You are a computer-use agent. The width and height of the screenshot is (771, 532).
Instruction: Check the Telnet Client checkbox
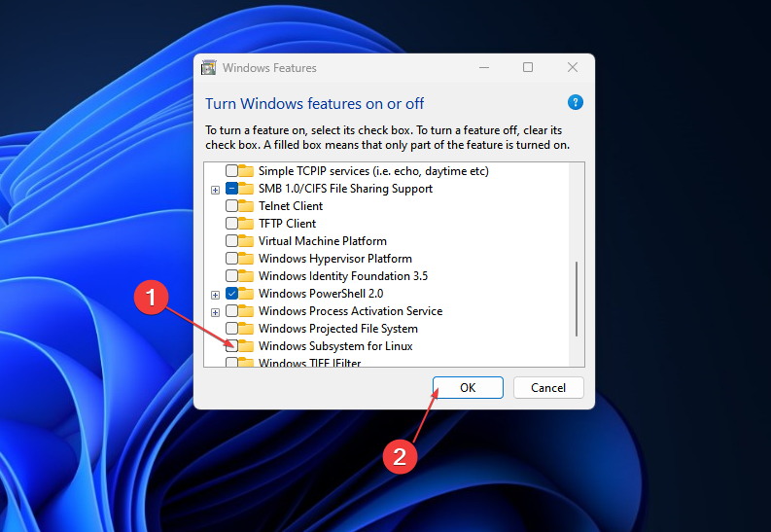tap(231, 206)
